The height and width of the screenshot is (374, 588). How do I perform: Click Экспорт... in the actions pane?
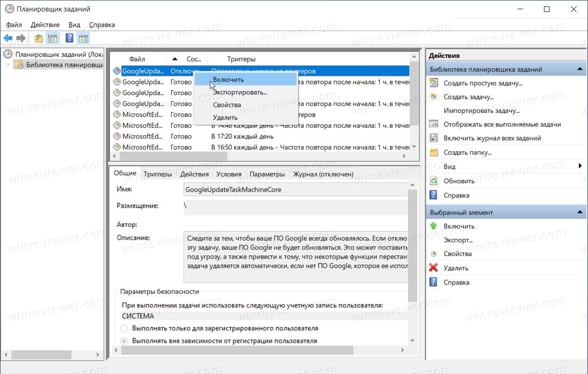tap(458, 240)
